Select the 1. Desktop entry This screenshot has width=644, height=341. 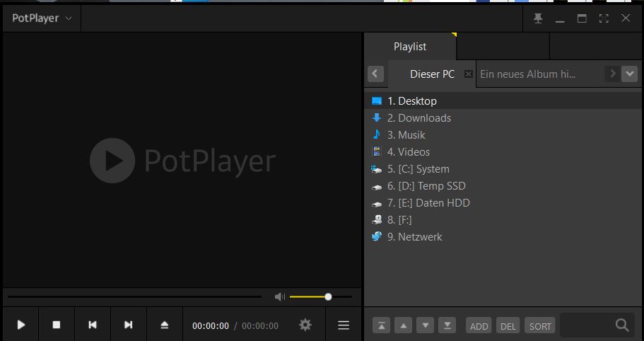point(503,100)
